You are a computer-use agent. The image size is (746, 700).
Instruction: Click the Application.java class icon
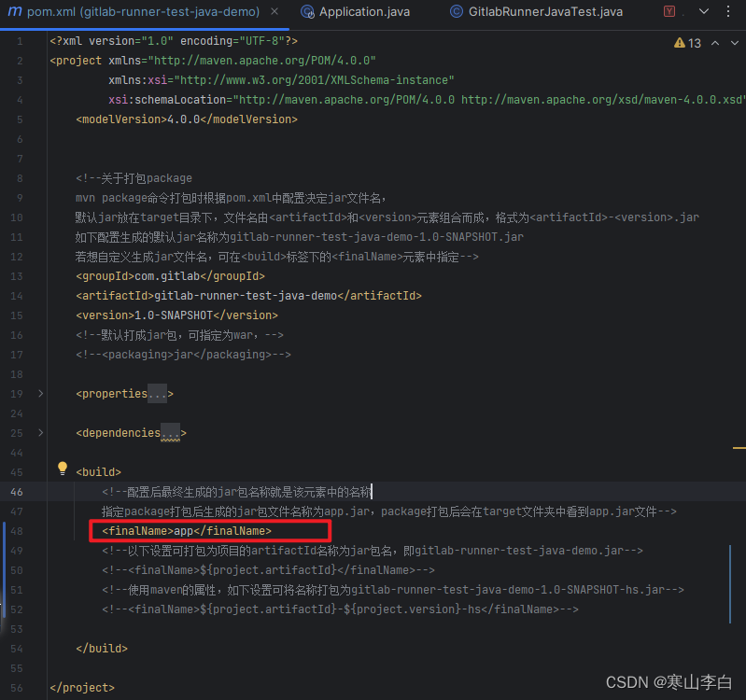point(307,12)
